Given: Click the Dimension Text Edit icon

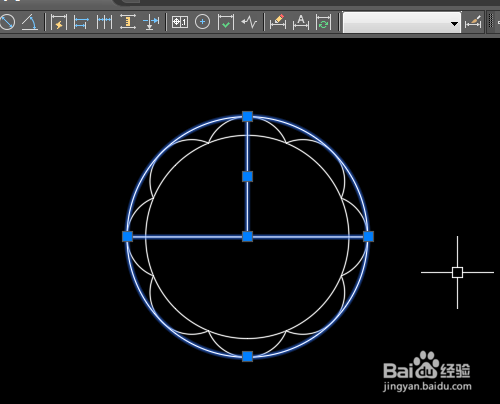Looking at the screenshot, I should pos(301,22).
